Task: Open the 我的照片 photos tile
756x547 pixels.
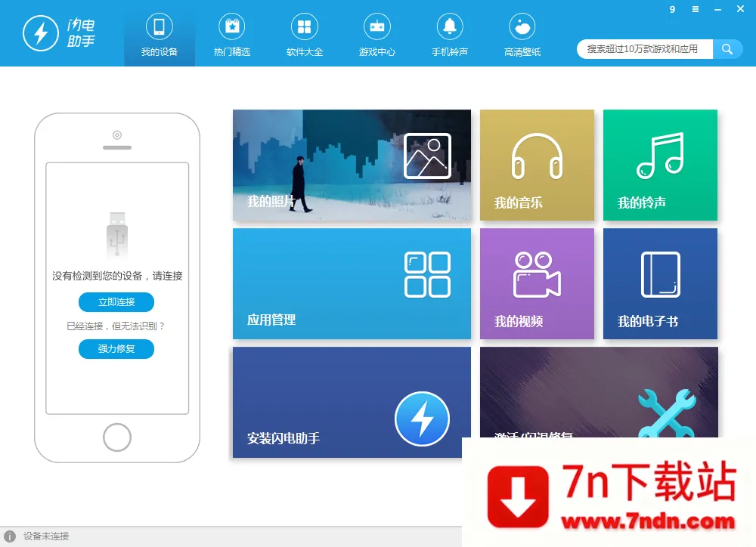Action: click(352, 165)
